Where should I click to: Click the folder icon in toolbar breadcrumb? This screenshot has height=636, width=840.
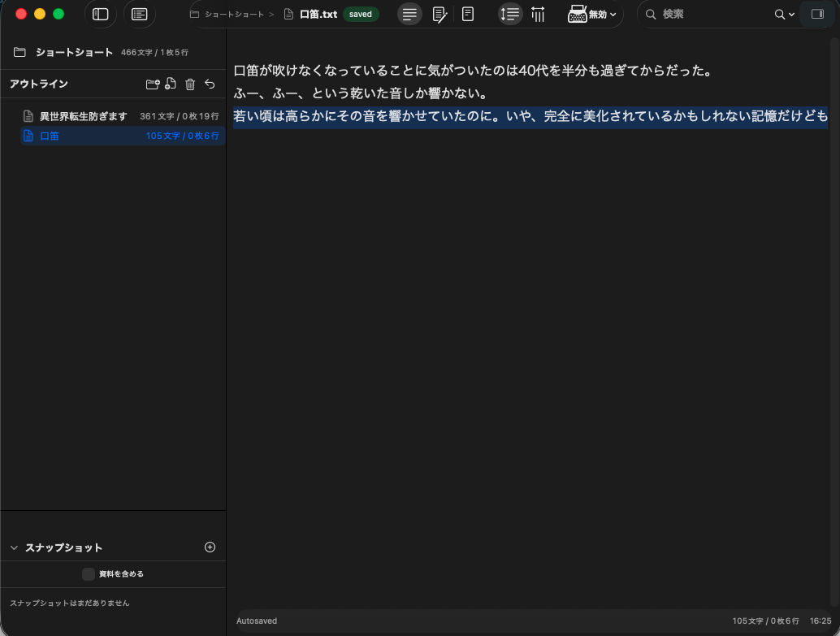coord(194,15)
